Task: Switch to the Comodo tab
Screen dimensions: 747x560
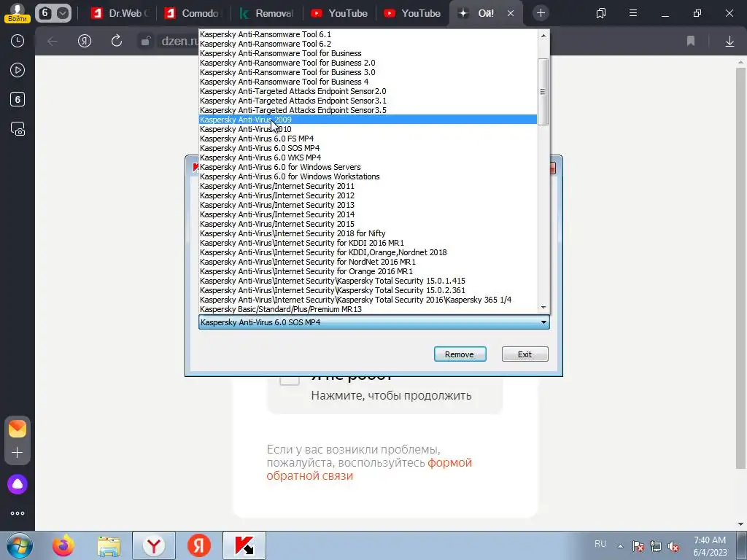Action: click(x=194, y=13)
